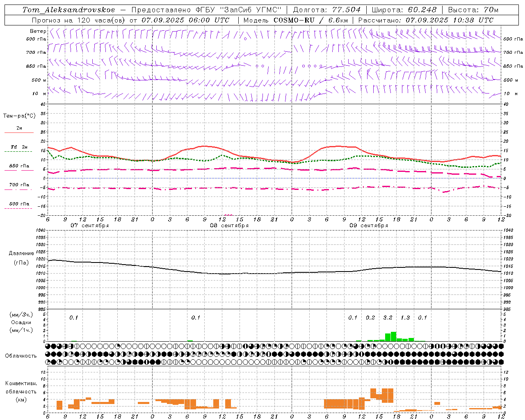This screenshot has height=420, width=525.
Task: Click the (км) unit label of convective cloudiness
Action: (x=21, y=399)
